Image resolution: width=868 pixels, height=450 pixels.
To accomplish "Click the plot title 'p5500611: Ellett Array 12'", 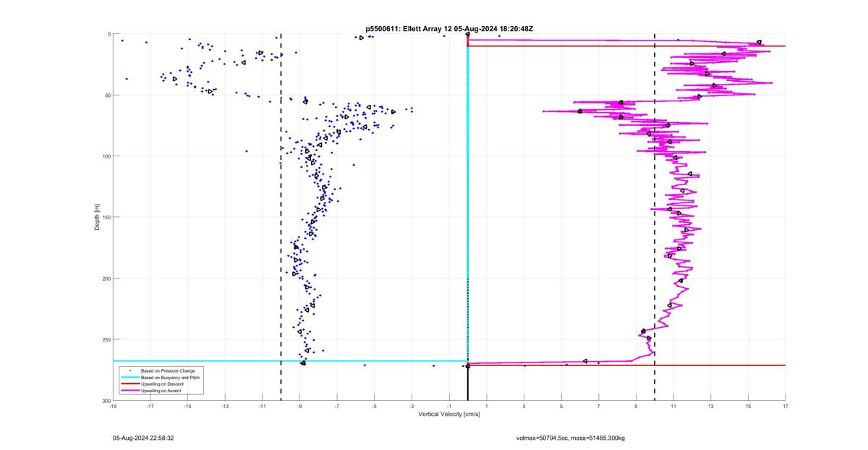I will tap(410, 28).
